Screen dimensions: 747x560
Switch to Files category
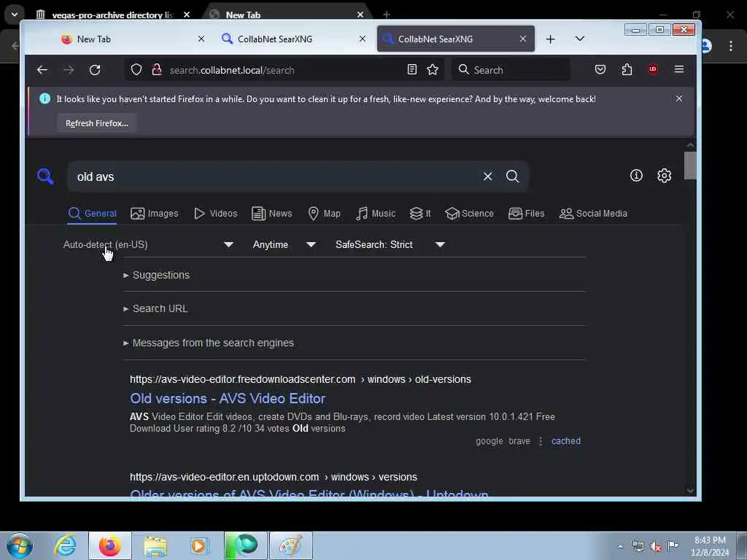click(527, 214)
